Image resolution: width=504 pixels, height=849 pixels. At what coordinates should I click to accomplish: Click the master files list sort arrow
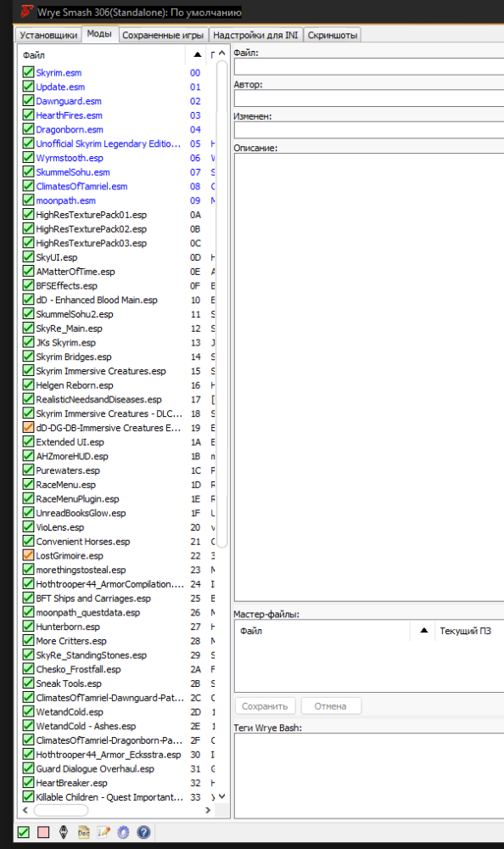tap(424, 630)
